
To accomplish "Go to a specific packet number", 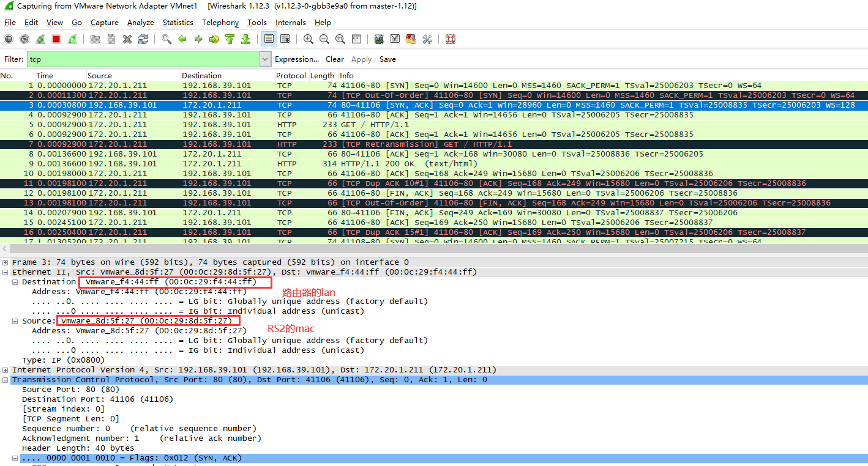I will pos(214,39).
